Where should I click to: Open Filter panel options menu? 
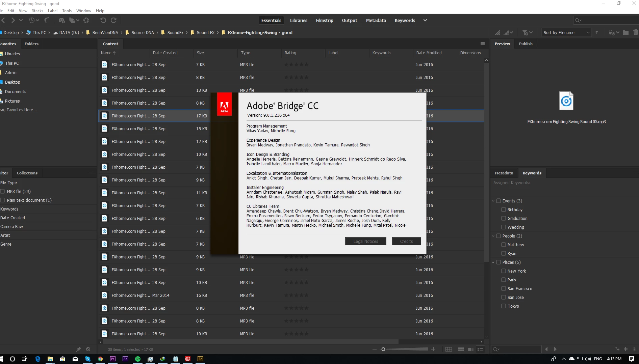(x=91, y=173)
